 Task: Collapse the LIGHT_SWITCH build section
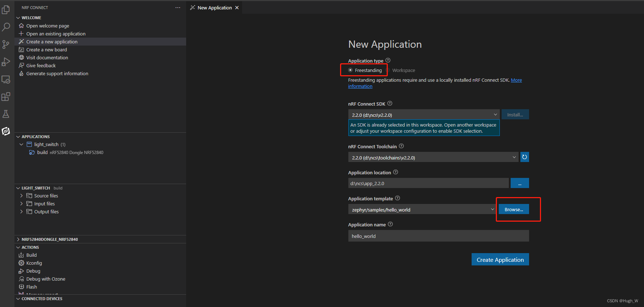18,188
